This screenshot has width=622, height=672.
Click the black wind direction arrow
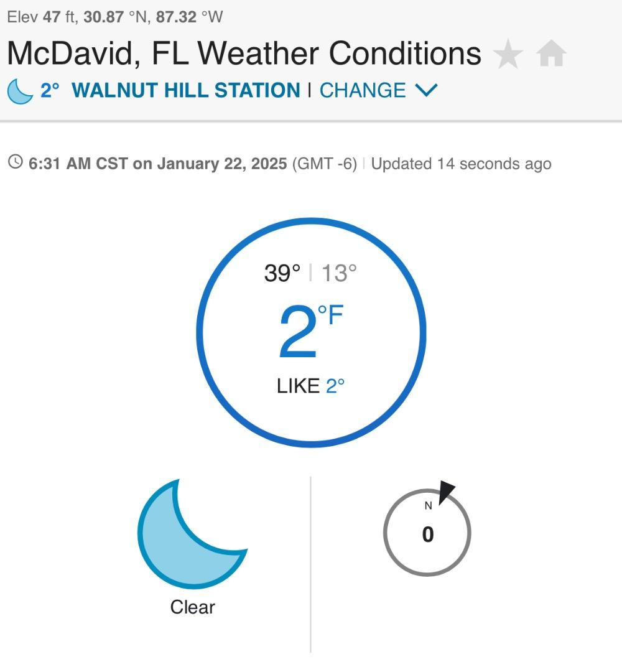(x=447, y=492)
